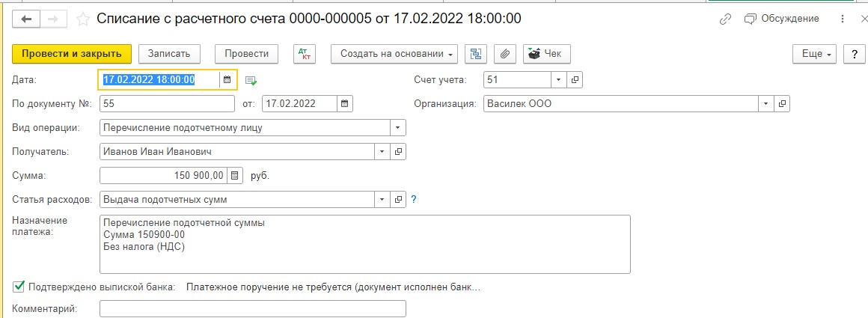Viewport: 868px width, 318px height.
Task: Expand the Организация dropdown
Action: pos(766,103)
